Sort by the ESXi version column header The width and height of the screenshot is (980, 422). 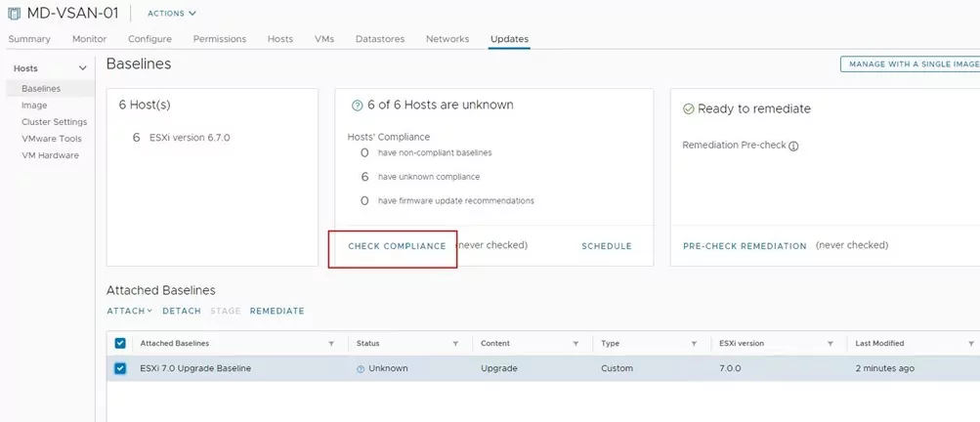(x=742, y=343)
